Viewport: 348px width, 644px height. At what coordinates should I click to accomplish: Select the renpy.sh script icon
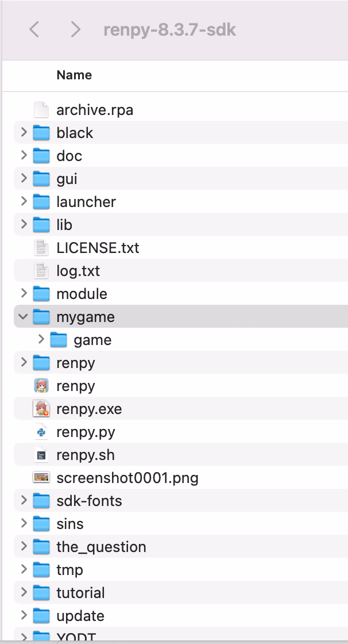pyautogui.click(x=41, y=455)
